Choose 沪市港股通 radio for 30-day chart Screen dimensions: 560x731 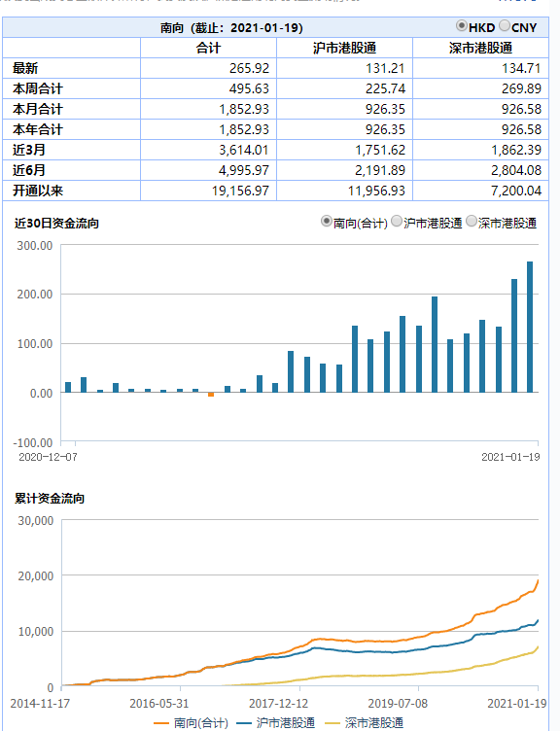point(397,221)
